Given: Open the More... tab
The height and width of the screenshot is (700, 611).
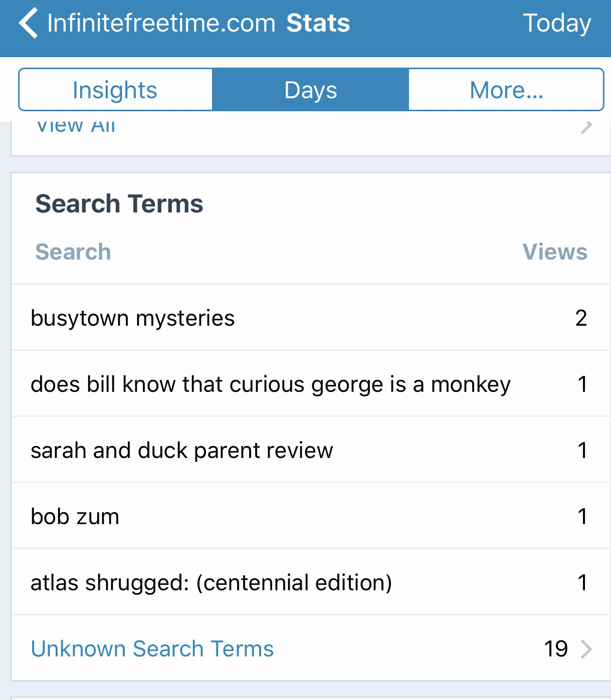Looking at the screenshot, I should point(506,90).
